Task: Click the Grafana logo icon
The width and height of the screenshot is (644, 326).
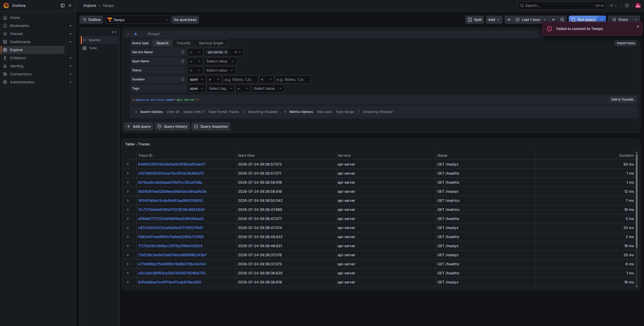Action: point(6,6)
